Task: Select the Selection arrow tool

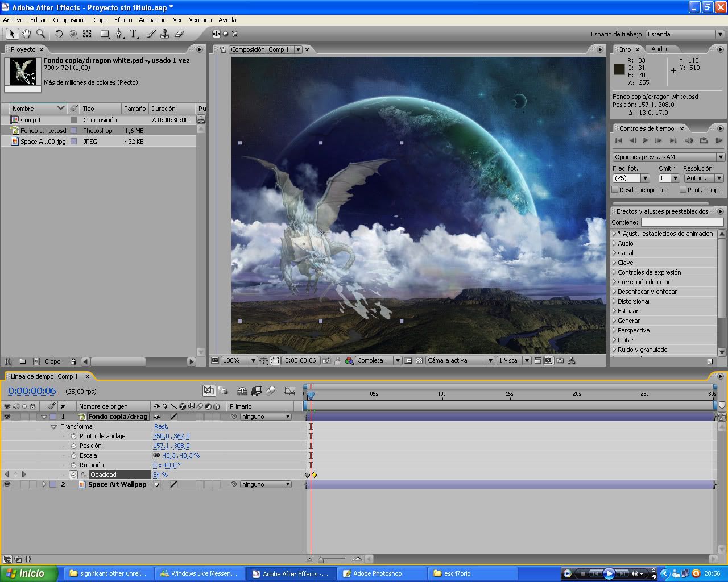Action: tap(11, 34)
